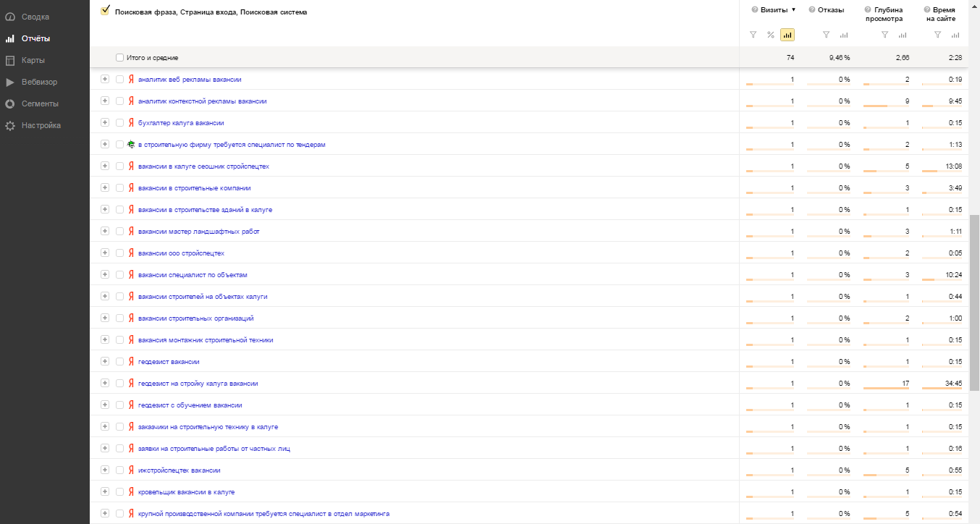Open the Настройка settings section
Viewport: 980px width, 524px height.
click(41, 125)
